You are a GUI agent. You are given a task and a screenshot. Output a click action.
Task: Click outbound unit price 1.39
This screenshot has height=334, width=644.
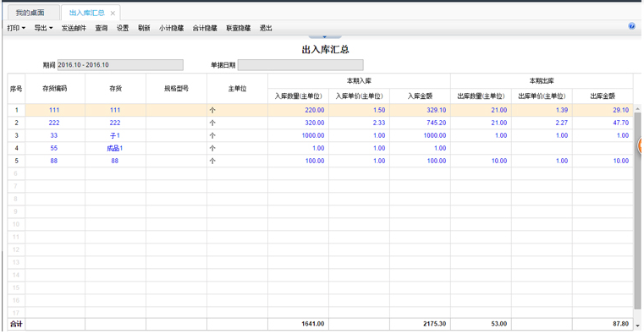(561, 110)
